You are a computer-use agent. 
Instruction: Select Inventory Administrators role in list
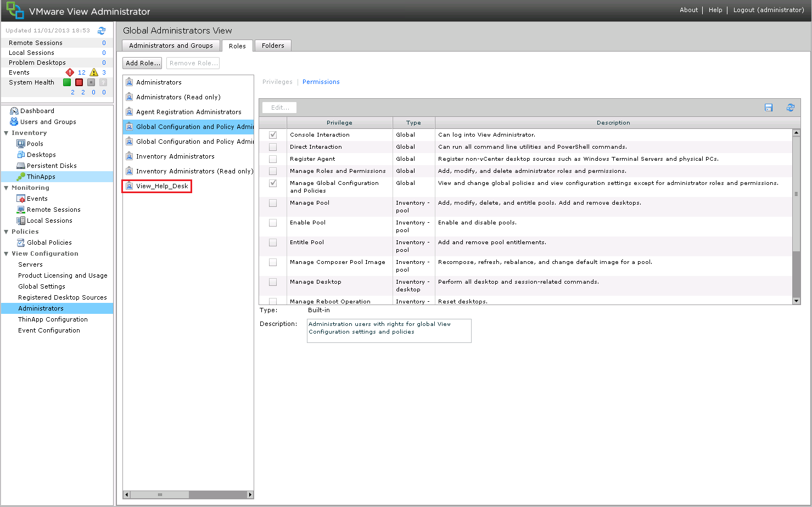click(x=175, y=156)
